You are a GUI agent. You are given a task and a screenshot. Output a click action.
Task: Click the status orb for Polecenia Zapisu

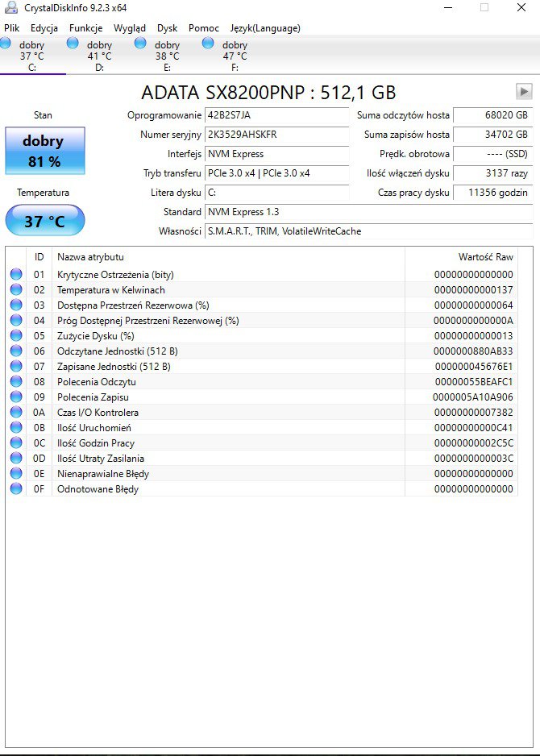tap(16, 397)
